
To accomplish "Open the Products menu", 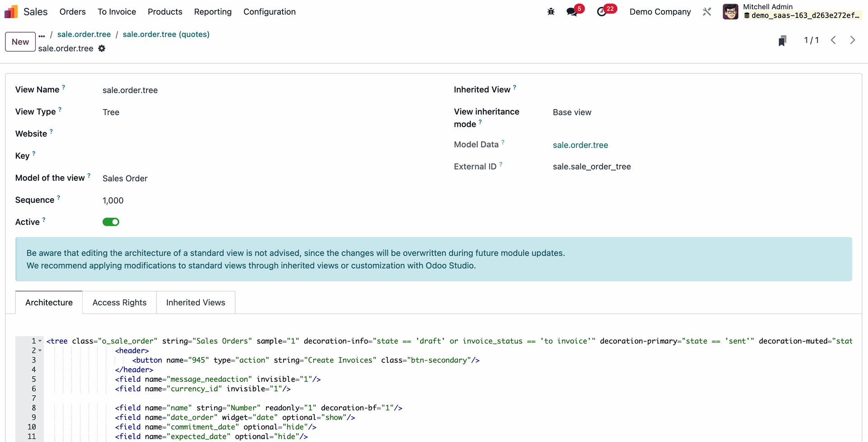I will point(165,12).
